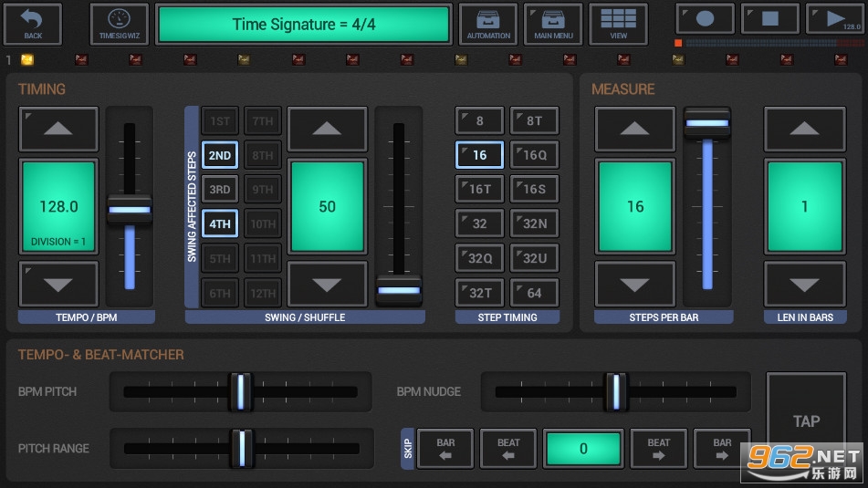Open the MAIN MENU
Image resolution: width=868 pixels, height=488 pixels.
tap(553, 25)
